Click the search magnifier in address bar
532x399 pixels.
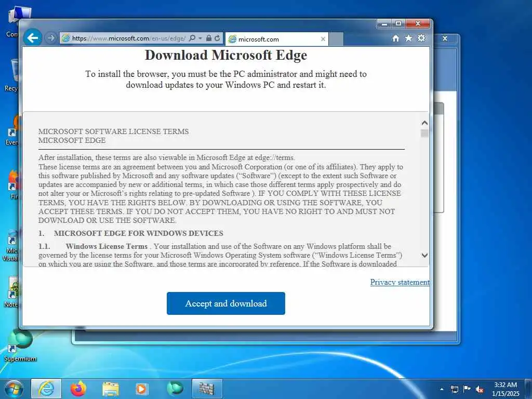click(192, 38)
